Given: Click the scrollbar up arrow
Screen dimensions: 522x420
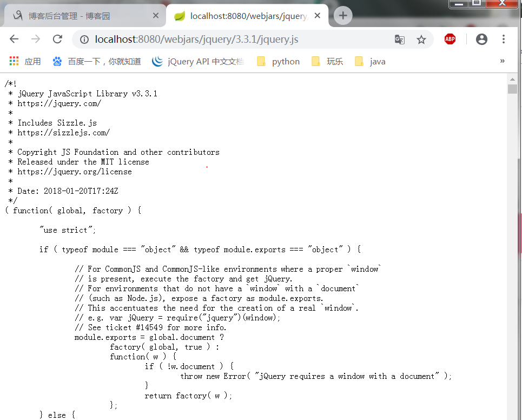Looking at the screenshot, I should [x=512, y=79].
